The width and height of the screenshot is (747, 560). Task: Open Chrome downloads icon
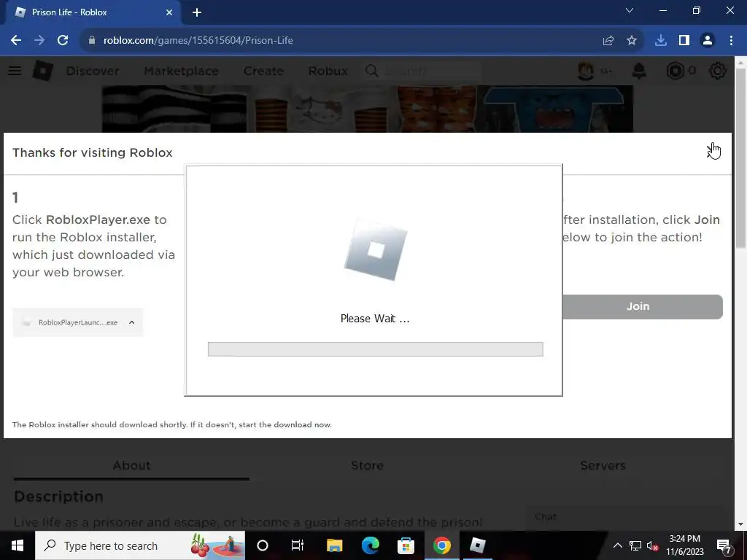[x=661, y=41]
